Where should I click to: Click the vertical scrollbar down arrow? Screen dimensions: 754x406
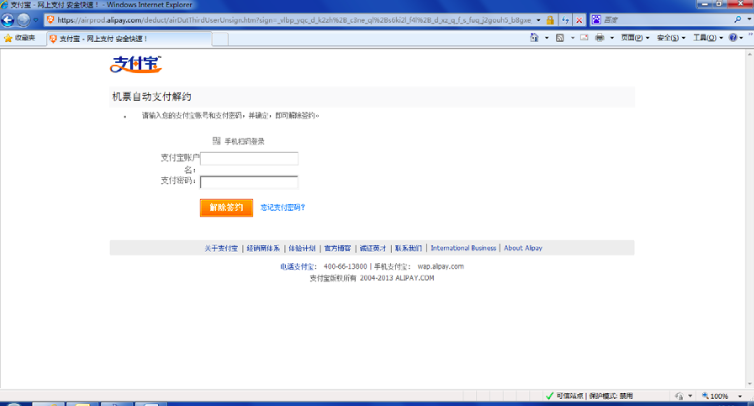[x=749, y=384]
